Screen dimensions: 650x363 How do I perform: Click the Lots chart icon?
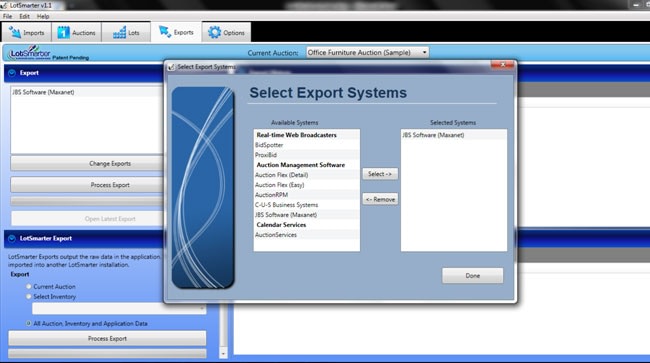(119, 32)
